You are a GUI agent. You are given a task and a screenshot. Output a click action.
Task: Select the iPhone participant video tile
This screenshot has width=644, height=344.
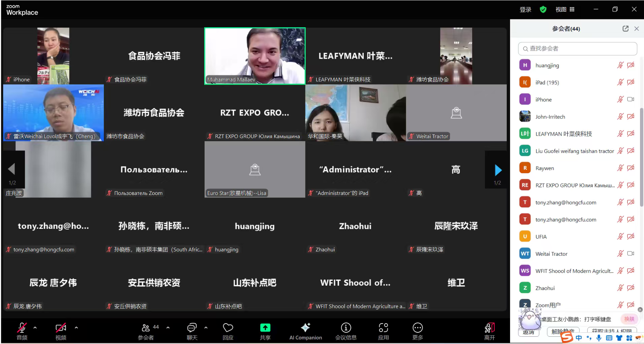pyautogui.click(x=54, y=56)
